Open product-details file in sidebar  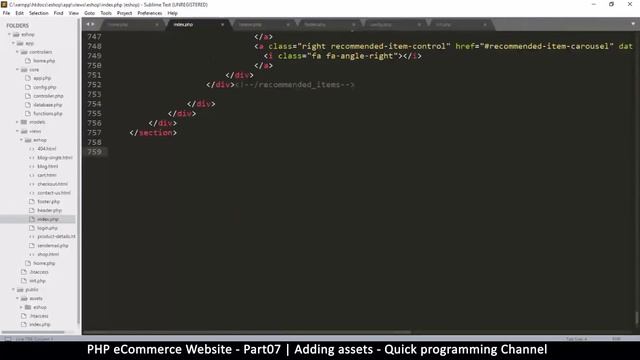point(56,237)
